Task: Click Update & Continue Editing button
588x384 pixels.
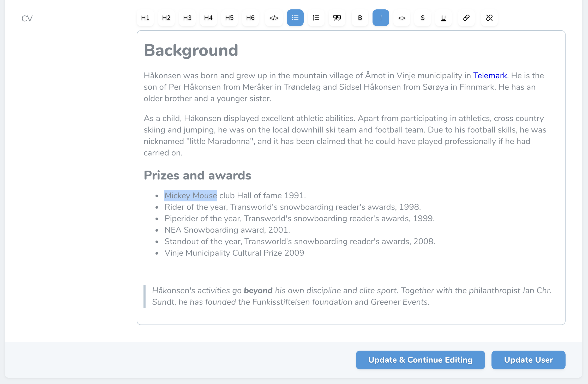Action: tap(420, 360)
